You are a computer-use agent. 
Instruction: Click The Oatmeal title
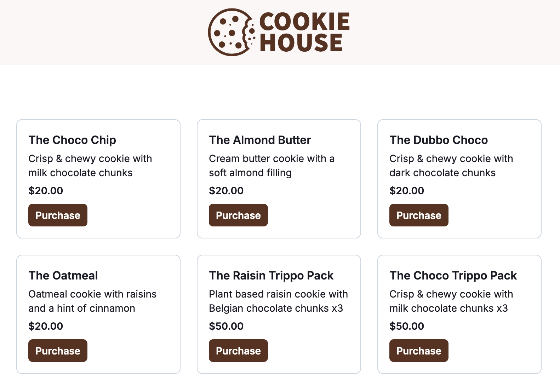click(x=63, y=276)
